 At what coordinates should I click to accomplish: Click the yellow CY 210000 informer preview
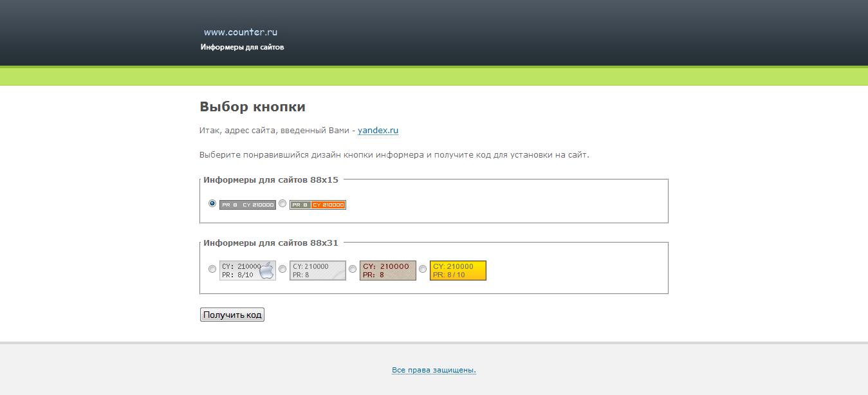457,270
